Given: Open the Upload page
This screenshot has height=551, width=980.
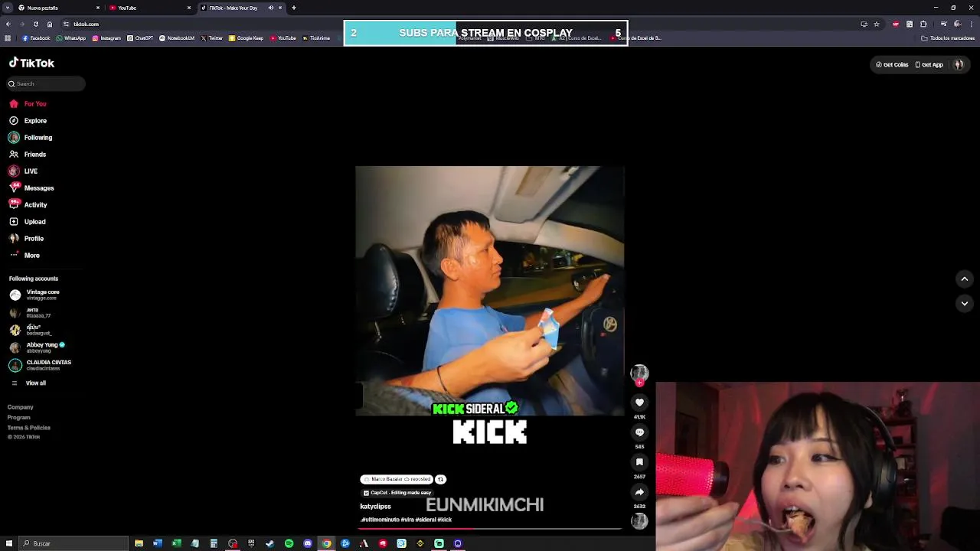Looking at the screenshot, I should point(28,221).
